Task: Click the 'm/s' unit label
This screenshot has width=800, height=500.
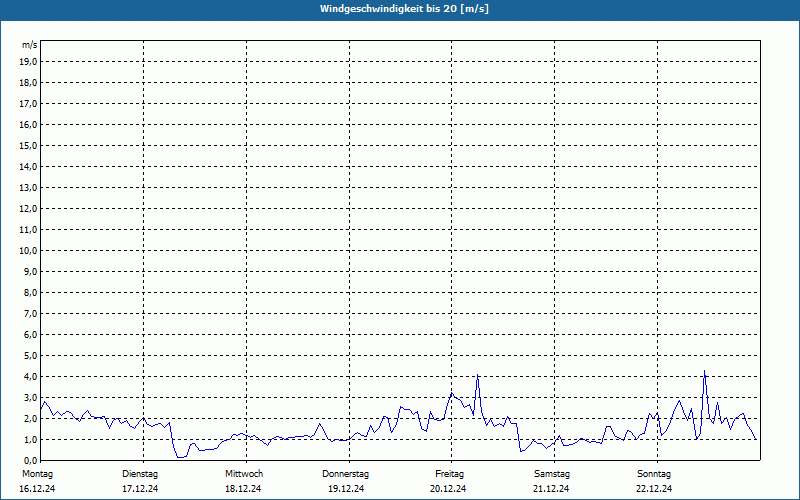Action: click(30, 45)
